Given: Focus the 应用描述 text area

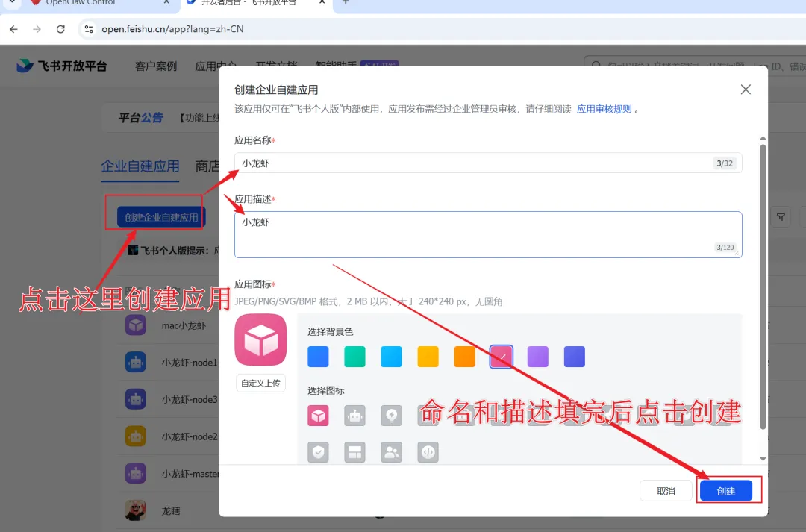Looking at the screenshot, I should point(488,234).
